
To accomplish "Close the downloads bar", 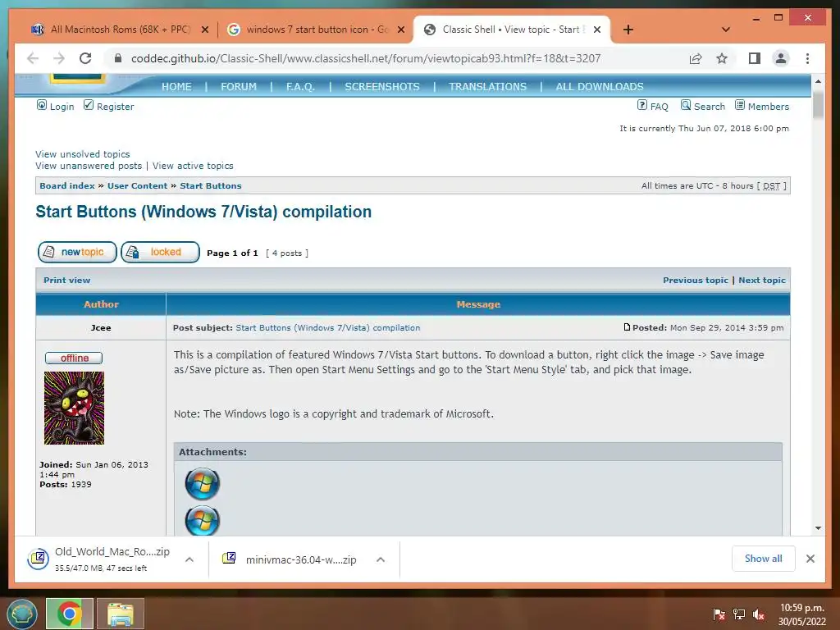I will click(x=810, y=559).
